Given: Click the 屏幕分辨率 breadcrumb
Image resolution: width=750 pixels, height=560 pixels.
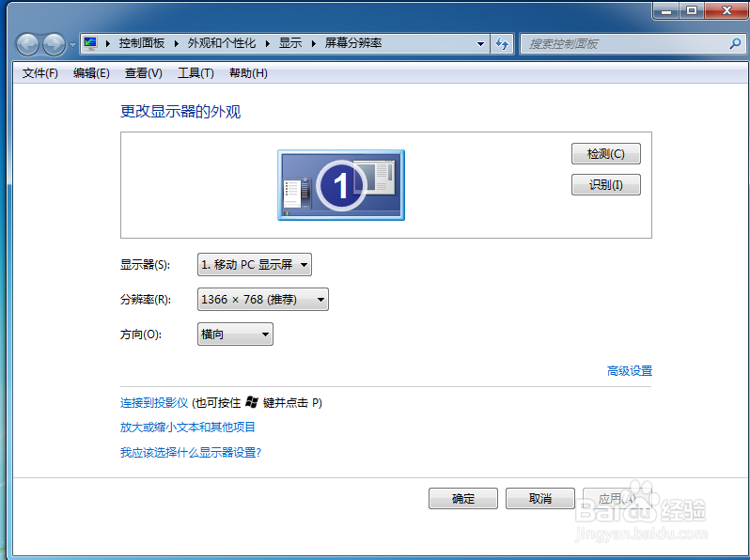Looking at the screenshot, I should [x=353, y=43].
